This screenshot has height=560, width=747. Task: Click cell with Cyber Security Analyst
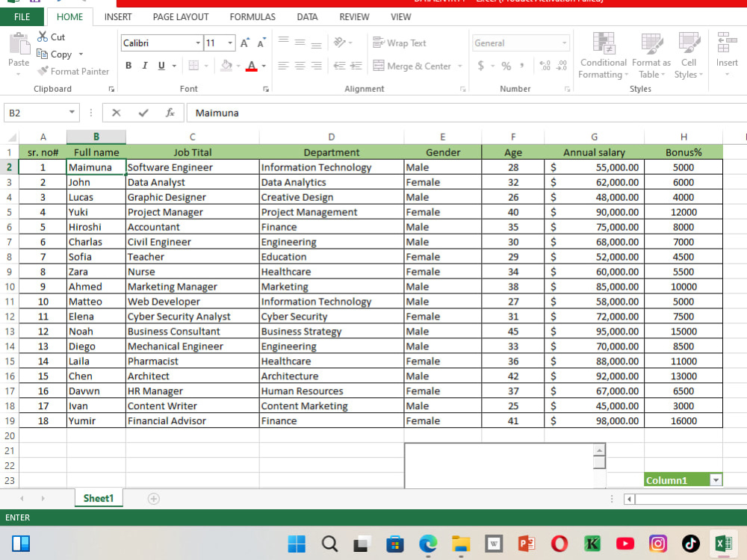tap(193, 316)
